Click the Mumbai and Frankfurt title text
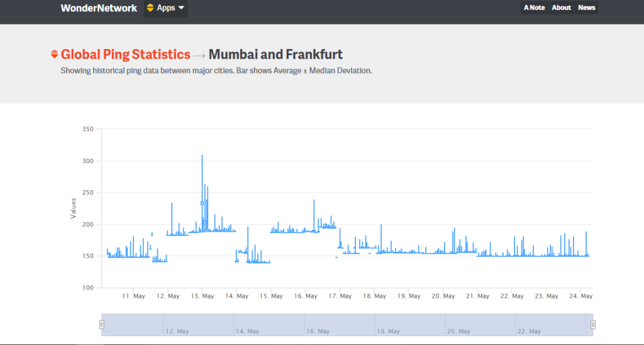The image size is (644, 345). click(x=275, y=54)
